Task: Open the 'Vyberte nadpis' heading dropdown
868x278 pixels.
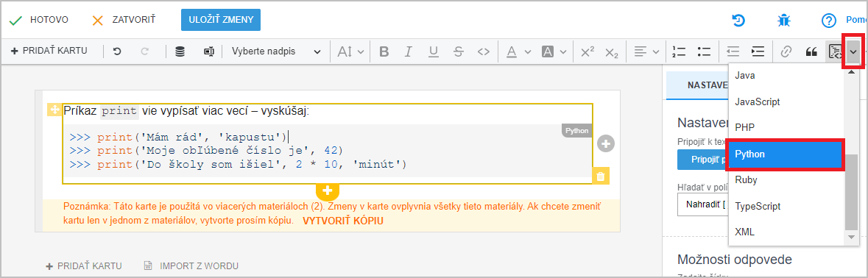Action: point(275,51)
